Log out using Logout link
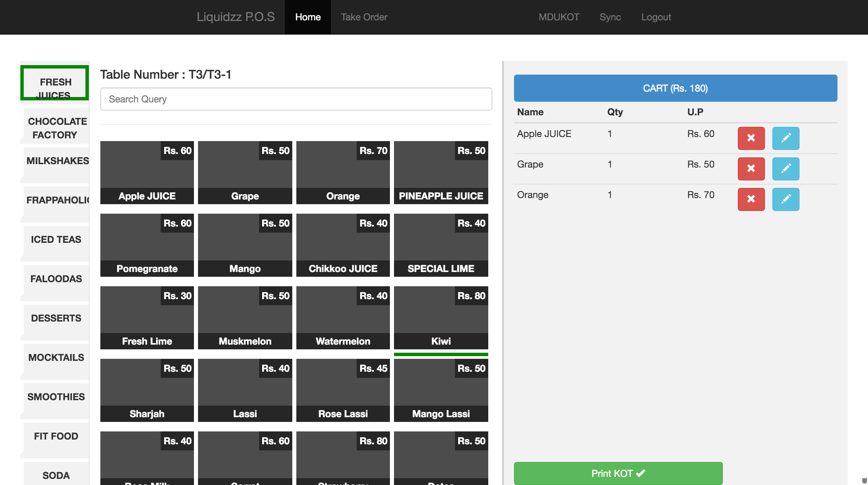868x485 pixels. (656, 17)
